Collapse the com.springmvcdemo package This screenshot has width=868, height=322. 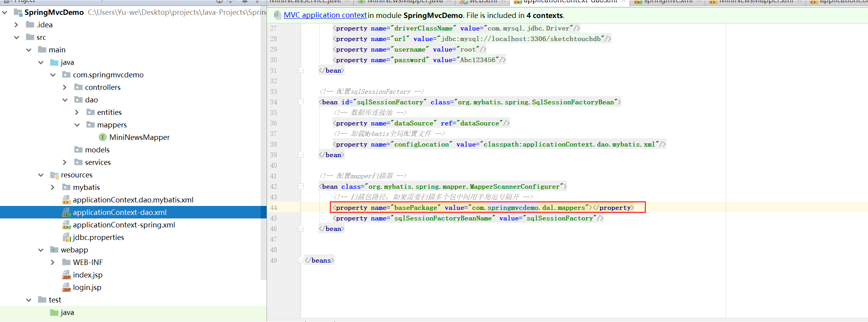coord(53,75)
